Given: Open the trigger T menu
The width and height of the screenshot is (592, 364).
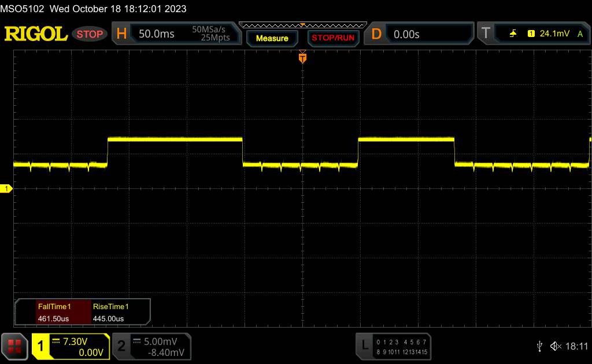Looking at the screenshot, I should [486, 33].
